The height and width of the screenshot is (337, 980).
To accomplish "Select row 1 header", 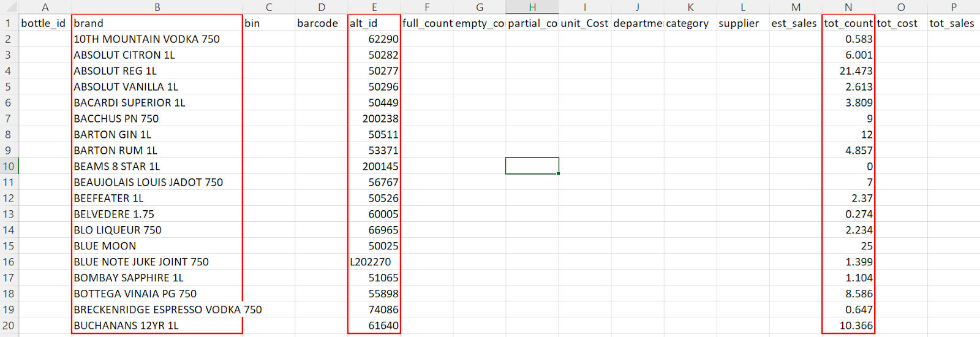I will point(9,23).
